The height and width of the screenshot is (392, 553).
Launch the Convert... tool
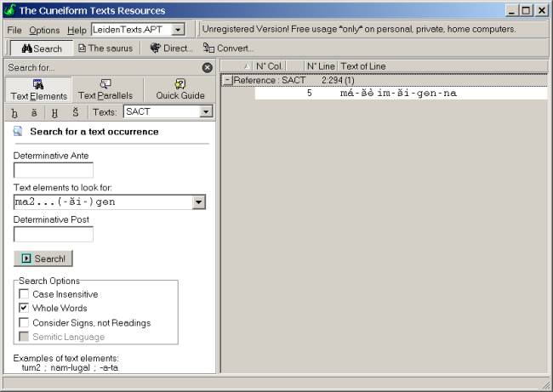228,48
